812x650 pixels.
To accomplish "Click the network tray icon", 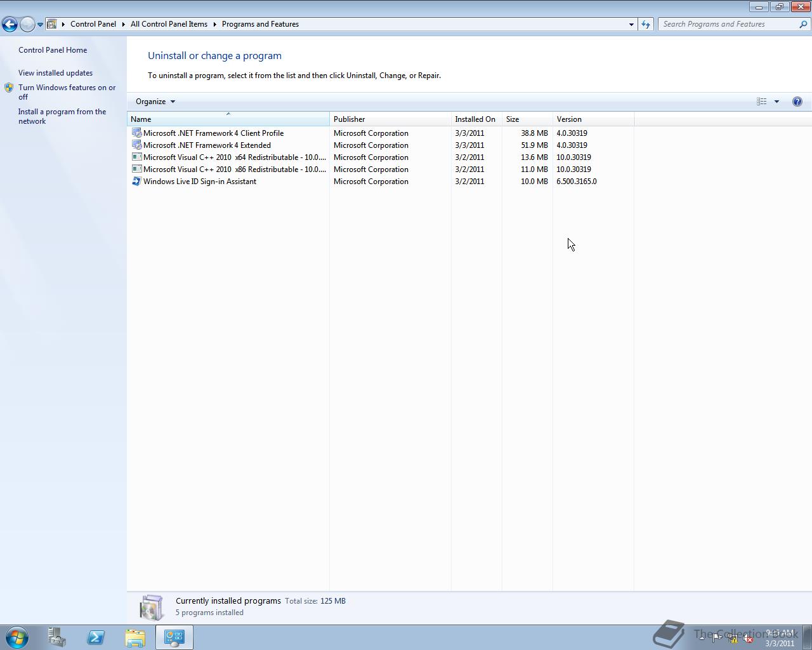I will 732,638.
